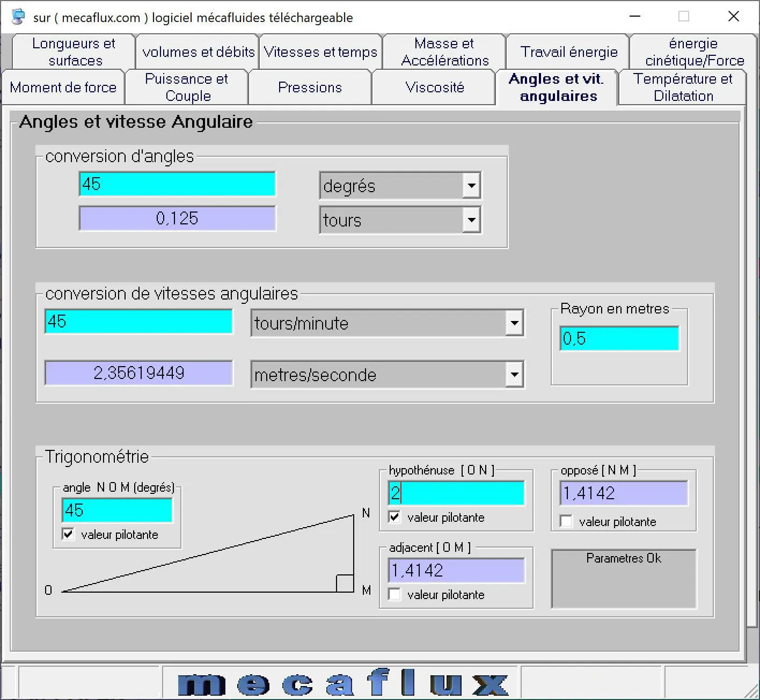
Task: Click the Rayon en metres input field
Action: [x=619, y=339]
